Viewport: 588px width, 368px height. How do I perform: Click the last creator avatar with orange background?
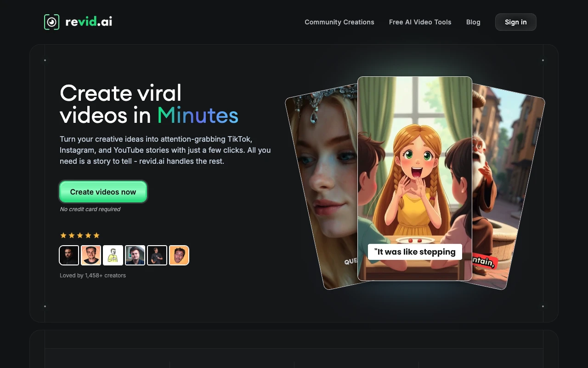click(x=179, y=255)
